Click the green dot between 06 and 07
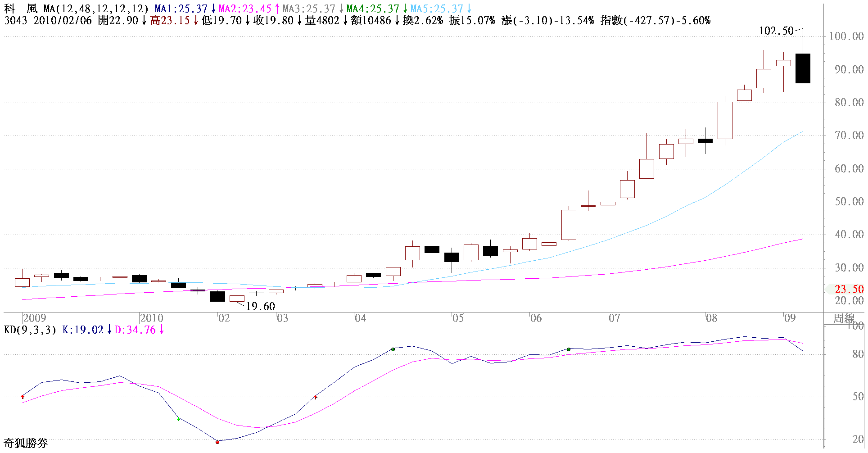 pos(569,349)
